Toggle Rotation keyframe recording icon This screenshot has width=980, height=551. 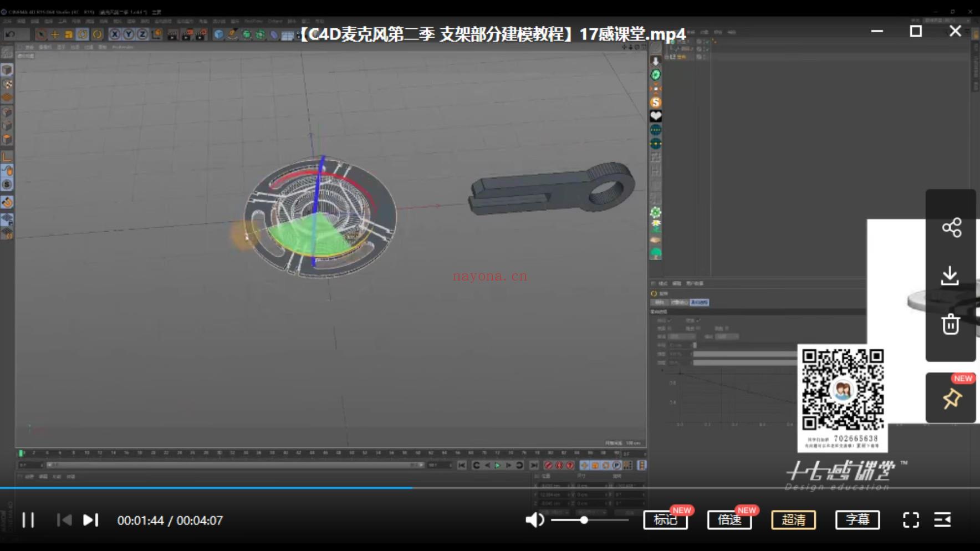[606, 465]
